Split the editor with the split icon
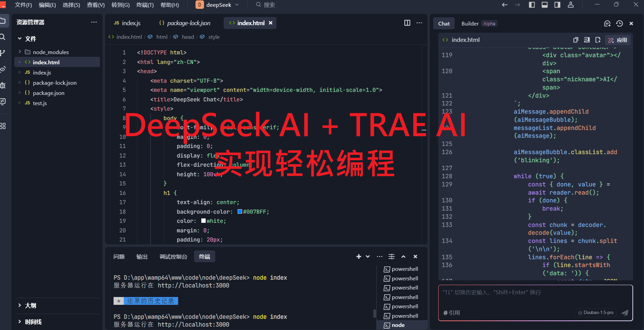Screen dimensions: 644x330 tap(407, 23)
